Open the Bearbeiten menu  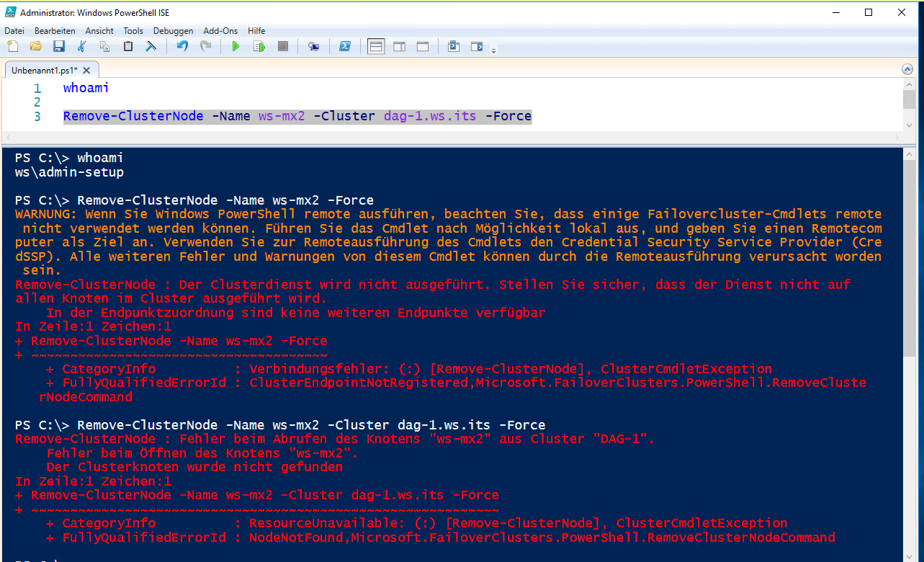pyautogui.click(x=55, y=31)
